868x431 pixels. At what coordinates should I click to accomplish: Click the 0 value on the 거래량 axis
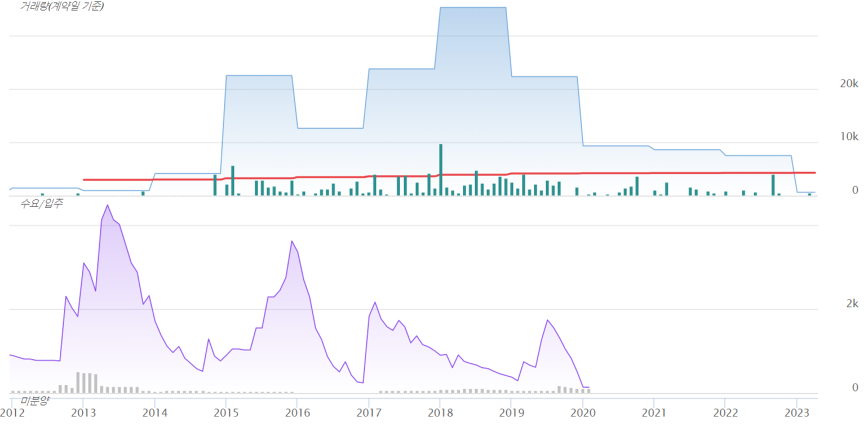click(x=855, y=190)
